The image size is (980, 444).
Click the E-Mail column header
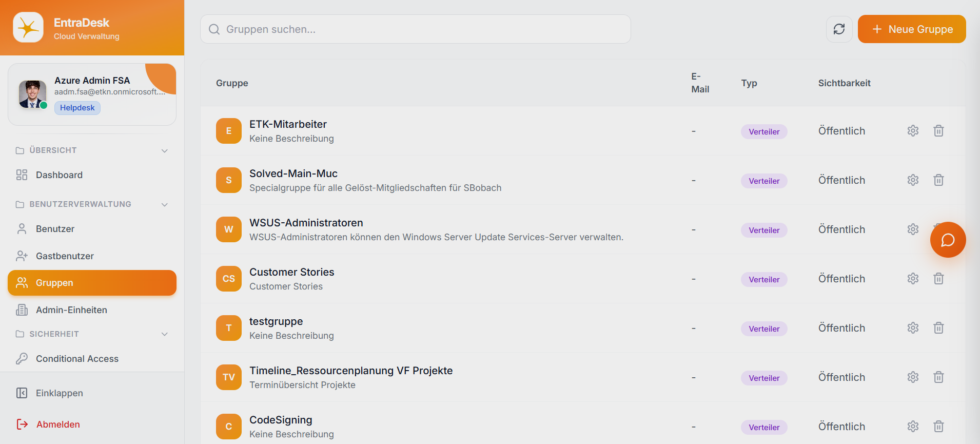pyautogui.click(x=700, y=83)
